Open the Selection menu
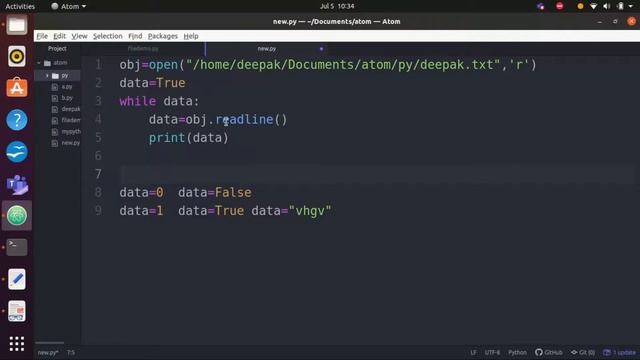The width and height of the screenshot is (640, 360). 107,36
